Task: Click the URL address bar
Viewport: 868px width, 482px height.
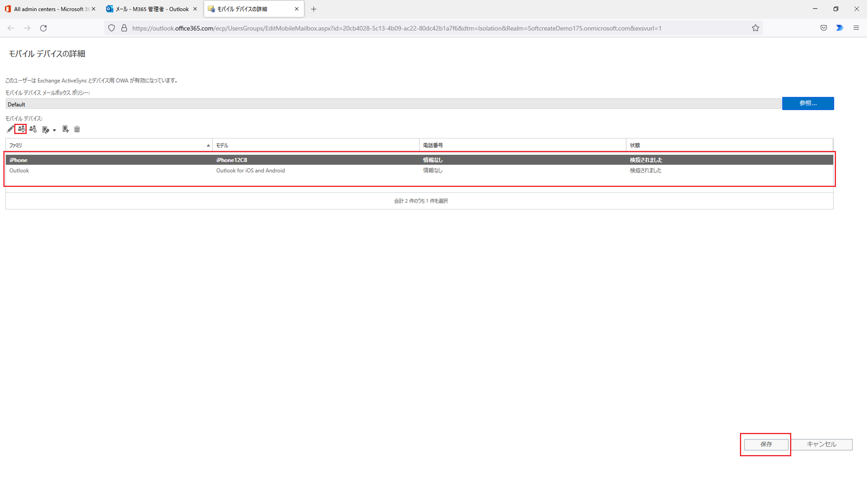Action: coord(433,28)
